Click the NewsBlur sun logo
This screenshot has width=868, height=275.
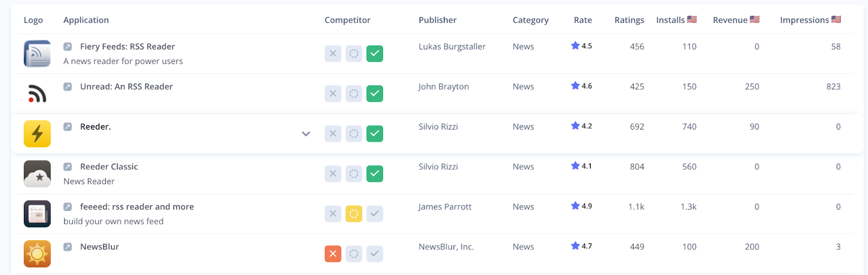37,254
